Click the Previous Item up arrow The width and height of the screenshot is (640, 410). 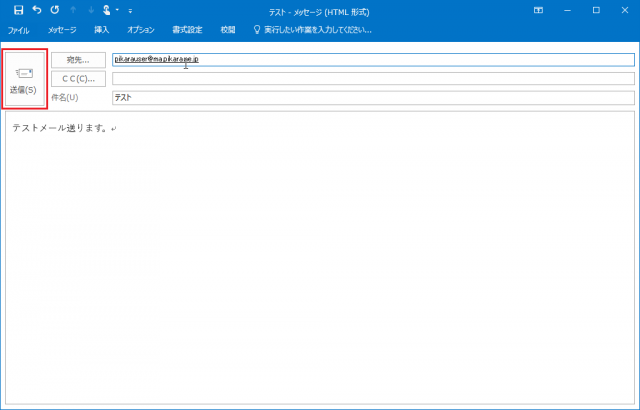[72, 10]
